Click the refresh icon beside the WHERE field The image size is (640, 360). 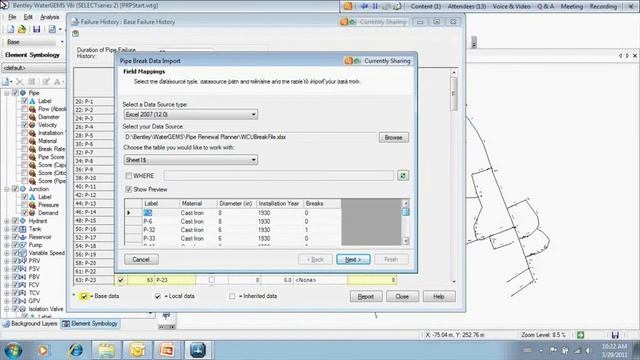pos(403,176)
